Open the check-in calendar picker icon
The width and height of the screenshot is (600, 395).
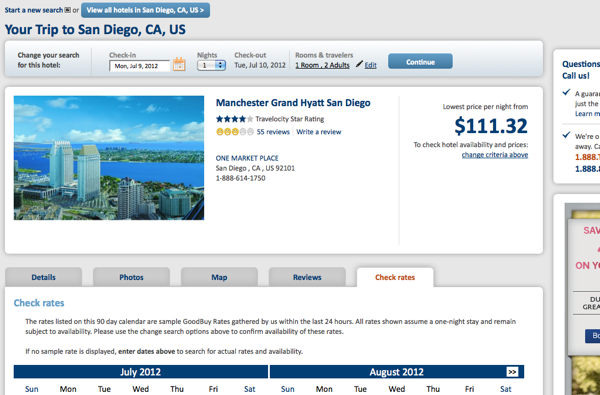pos(179,64)
